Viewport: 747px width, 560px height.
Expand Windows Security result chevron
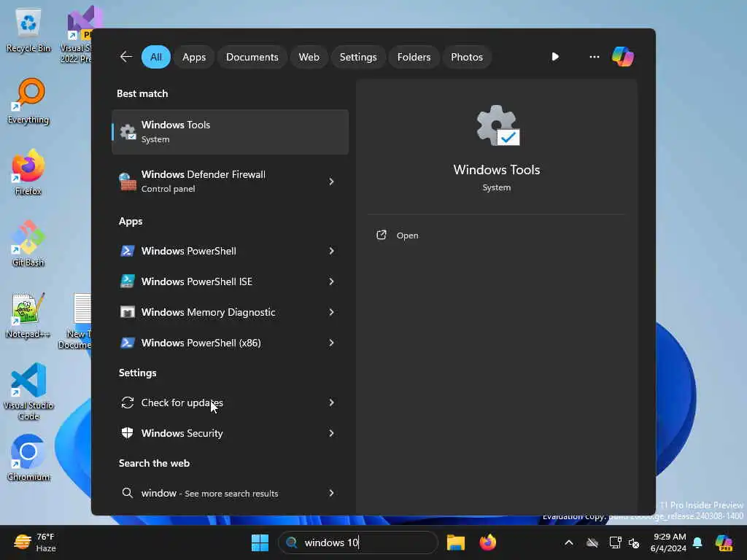pos(331,433)
